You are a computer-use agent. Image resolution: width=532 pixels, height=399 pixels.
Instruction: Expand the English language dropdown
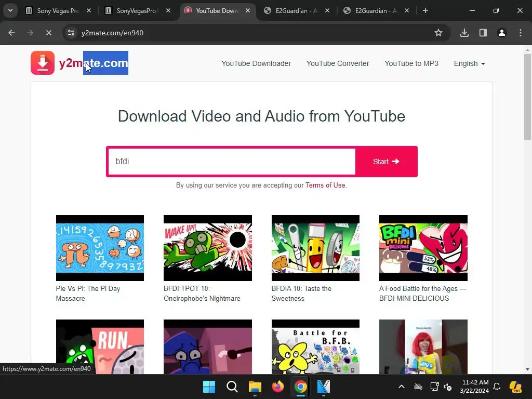tap(469, 63)
